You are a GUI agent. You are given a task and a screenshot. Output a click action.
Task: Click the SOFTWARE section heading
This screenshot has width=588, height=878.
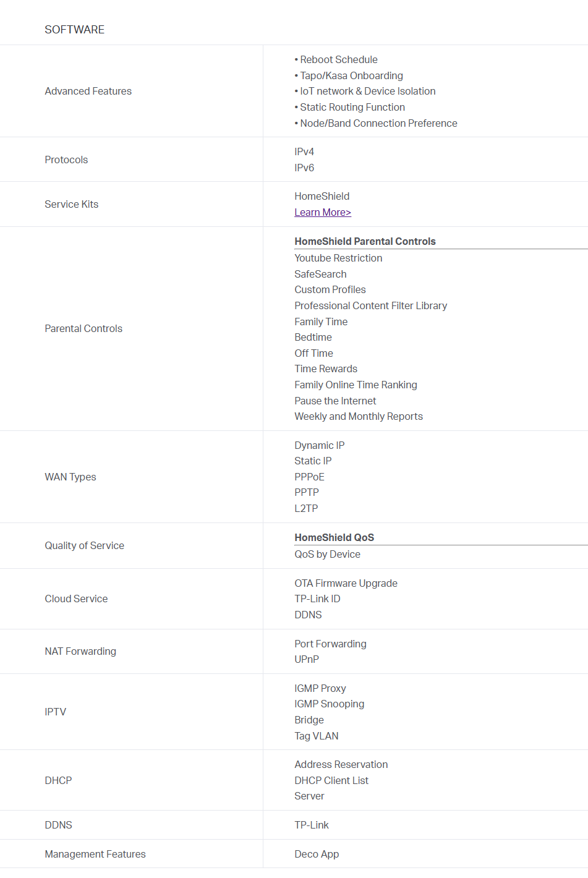[x=74, y=30]
